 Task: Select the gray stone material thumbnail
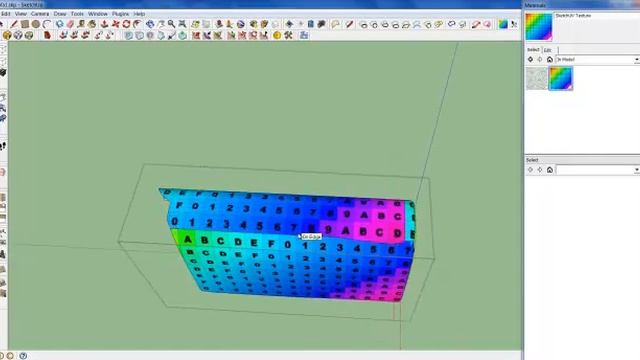click(x=536, y=78)
